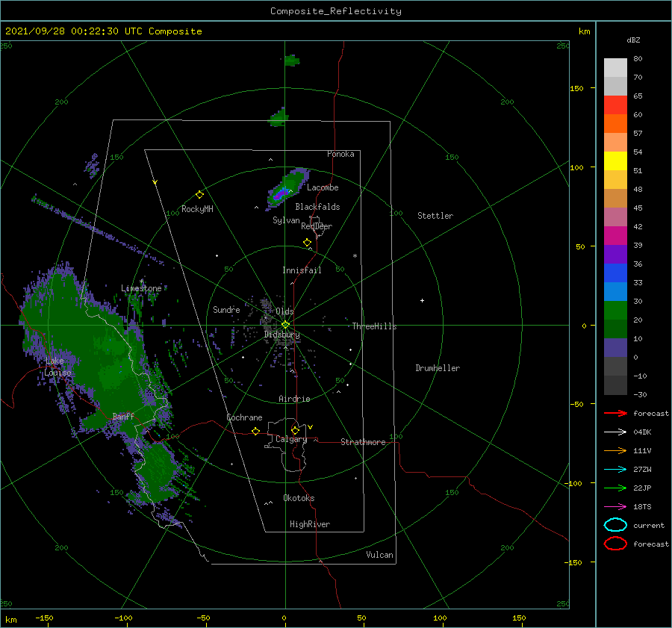The height and width of the screenshot is (628, 672).
Task: Click the Airdrie label
Action: tap(294, 399)
